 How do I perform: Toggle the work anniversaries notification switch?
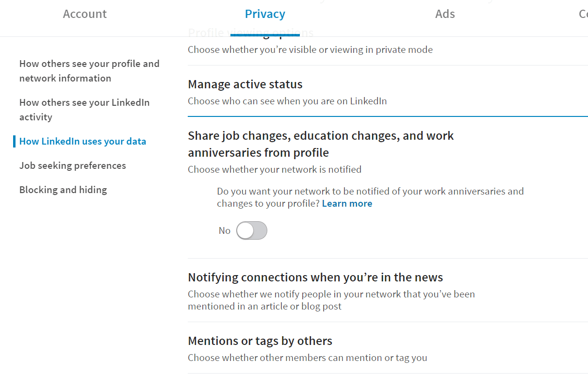[252, 230]
